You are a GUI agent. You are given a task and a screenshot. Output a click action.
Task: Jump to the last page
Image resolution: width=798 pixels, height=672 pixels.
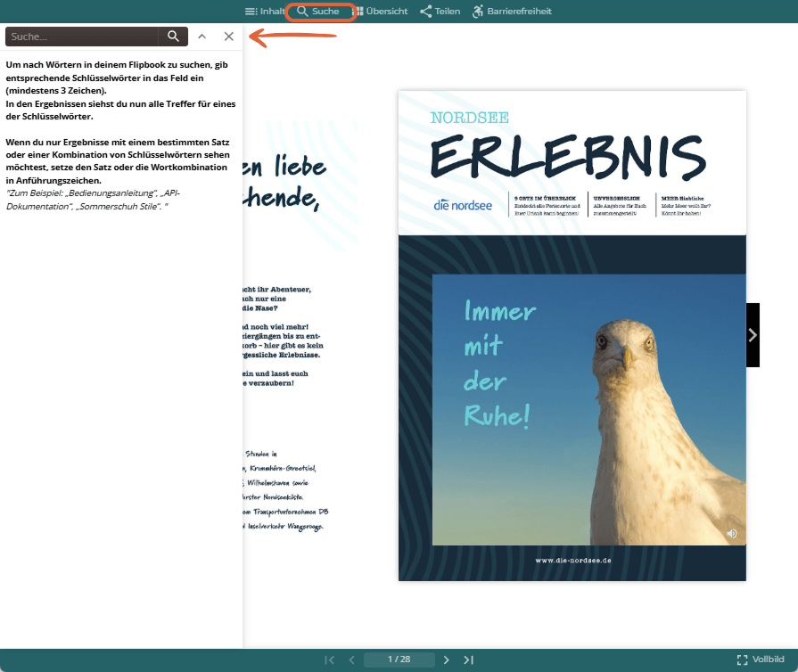(469, 660)
